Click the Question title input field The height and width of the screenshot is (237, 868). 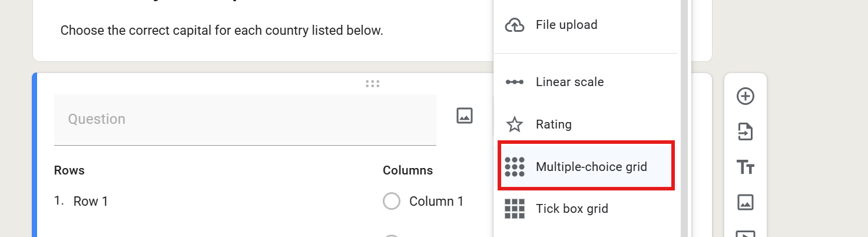(x=245, y=120)
